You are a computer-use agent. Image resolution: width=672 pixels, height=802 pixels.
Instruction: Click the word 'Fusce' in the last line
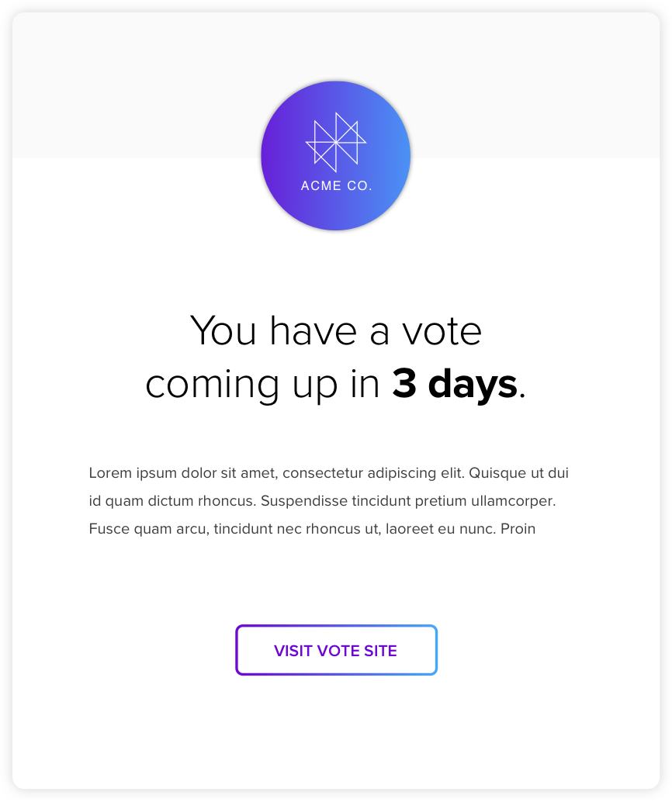pos(109,528)
